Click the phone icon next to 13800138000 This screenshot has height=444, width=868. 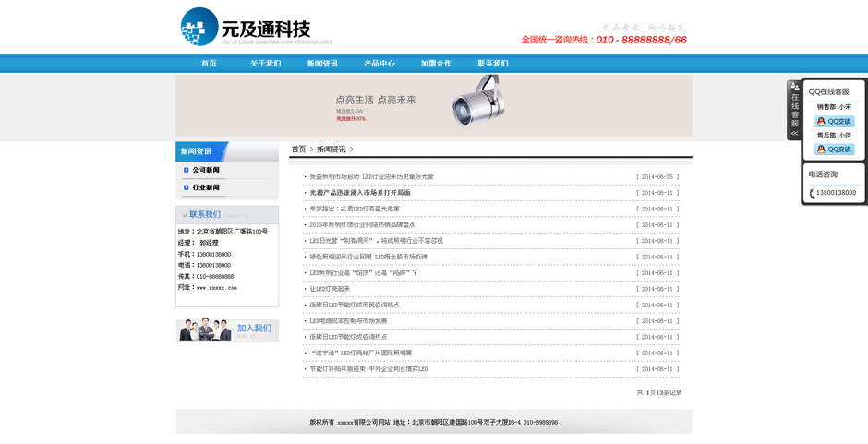pyautogui.click(x=812, y=194)
